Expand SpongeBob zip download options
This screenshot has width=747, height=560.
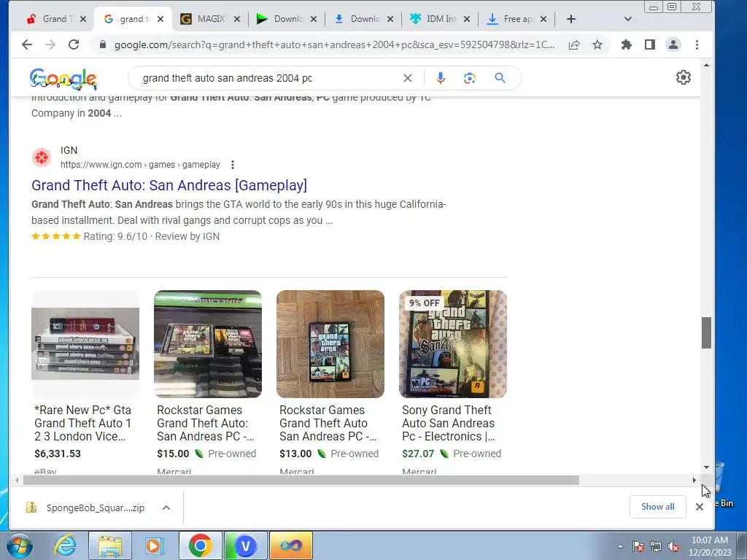click(166, 507)
